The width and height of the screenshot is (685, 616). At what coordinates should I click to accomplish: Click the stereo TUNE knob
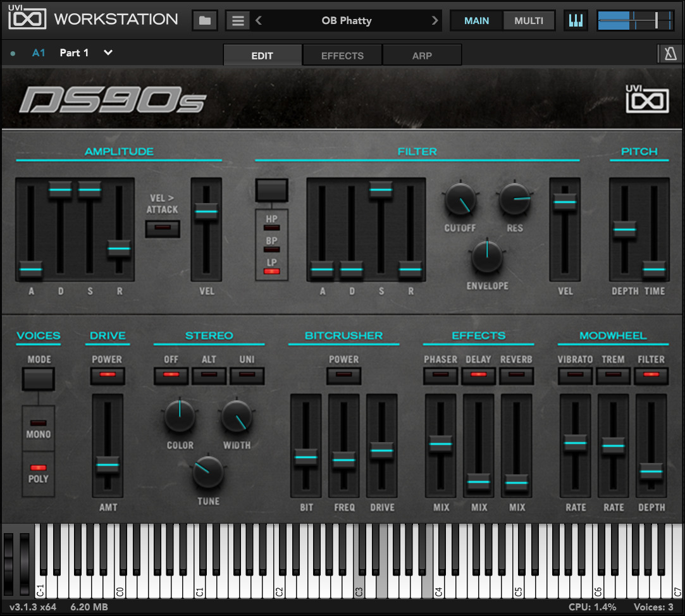208,472
